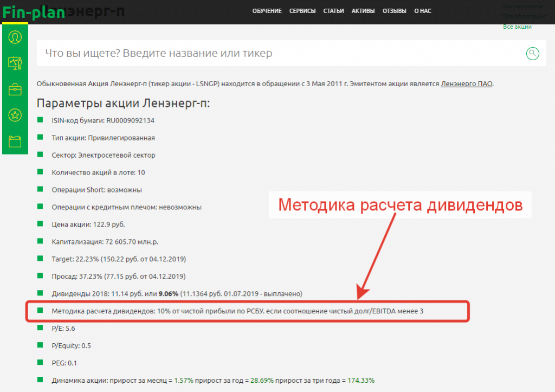Screen dimensions: 555x392
Task: Go to the СТАТЬИ section
Action: tap(333, 11)
